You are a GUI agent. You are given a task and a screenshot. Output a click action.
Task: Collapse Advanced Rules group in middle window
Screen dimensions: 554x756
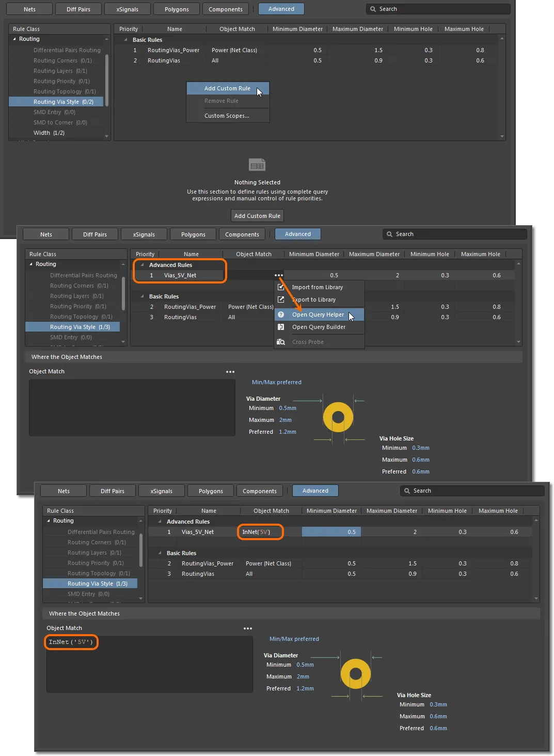point(142,265)
